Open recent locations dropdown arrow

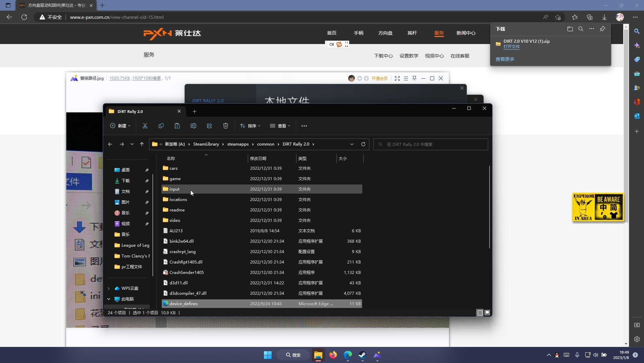(132, 144)
